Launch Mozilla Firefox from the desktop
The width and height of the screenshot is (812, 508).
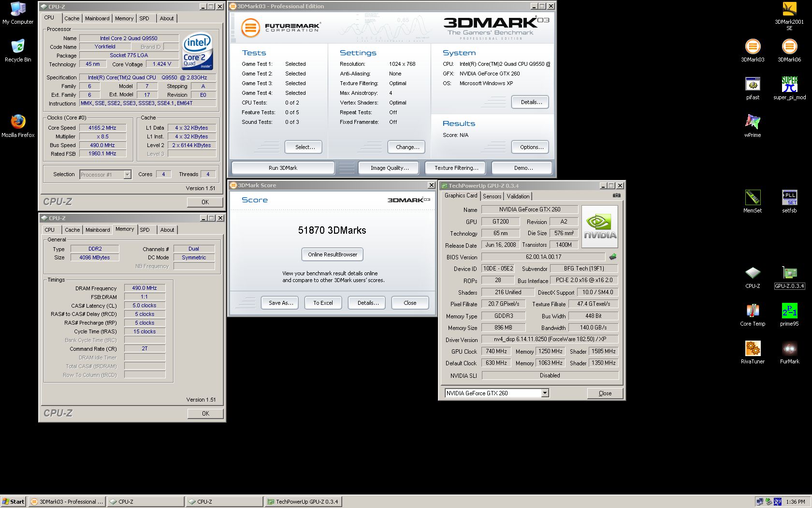click(x=18, y=126)
